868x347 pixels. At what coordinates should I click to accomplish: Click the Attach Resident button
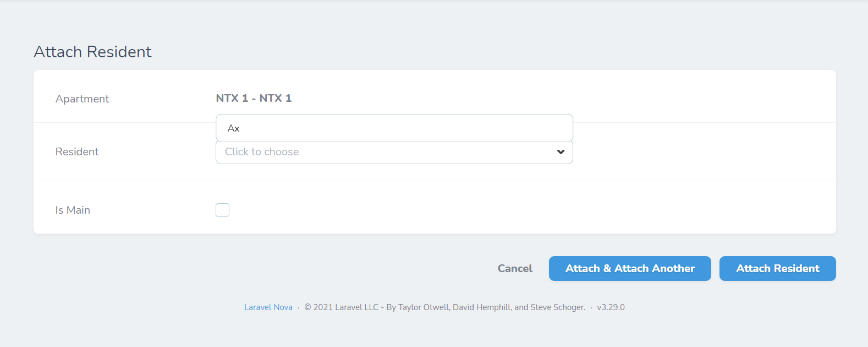[777, 268]
